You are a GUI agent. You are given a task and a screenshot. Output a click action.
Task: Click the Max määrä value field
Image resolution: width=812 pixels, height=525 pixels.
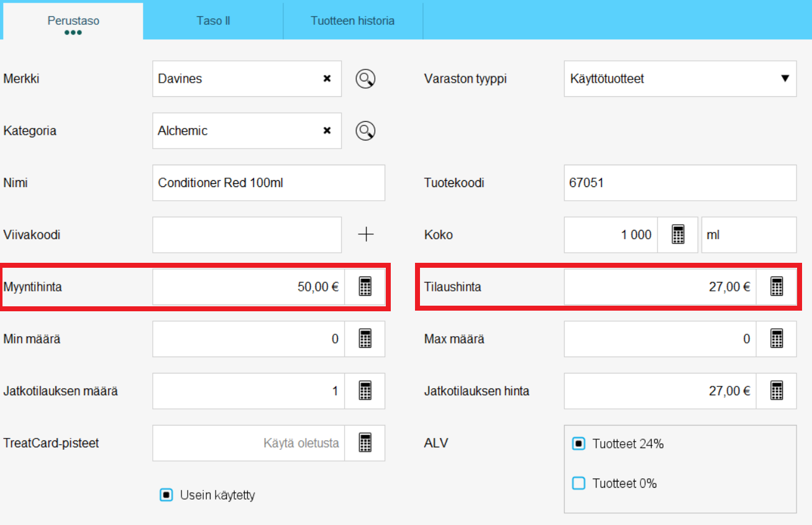660,339
